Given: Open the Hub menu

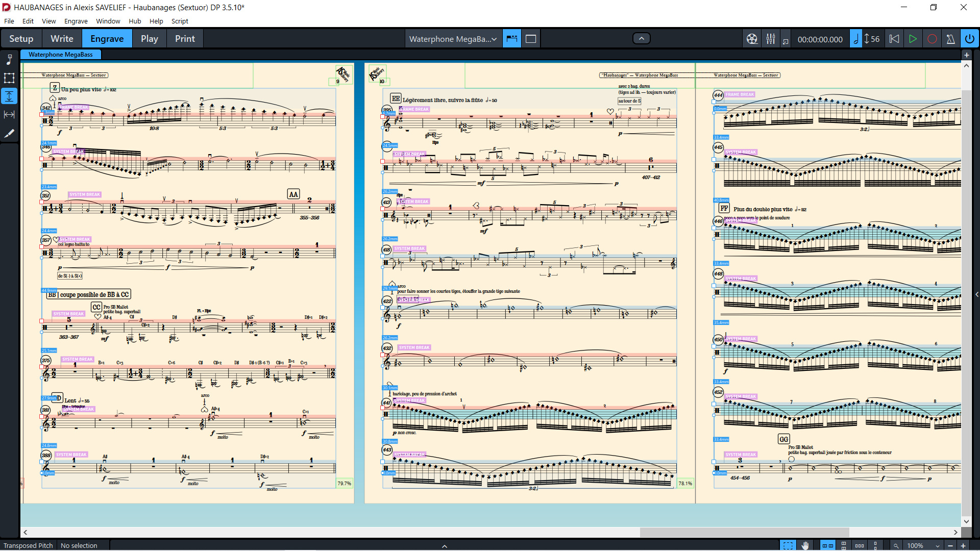Looking at the screenshot, I should (x=135, y=21).
